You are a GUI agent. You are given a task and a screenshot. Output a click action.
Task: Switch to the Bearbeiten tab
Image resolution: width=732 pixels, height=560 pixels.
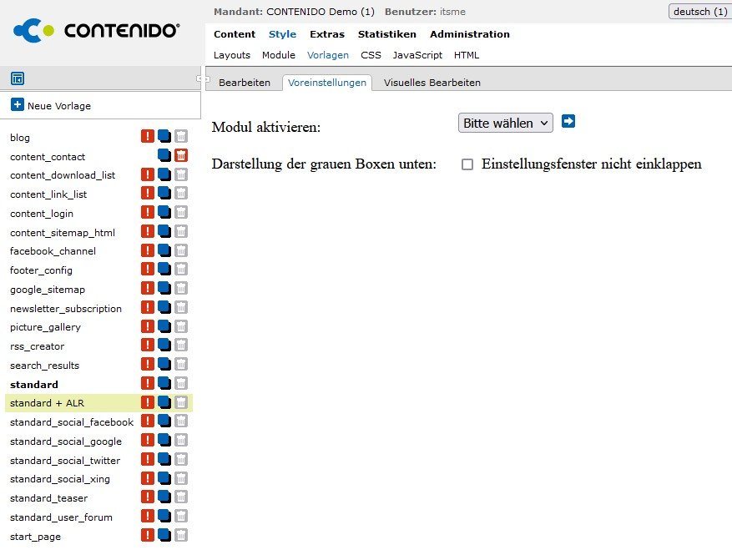[244, 83]
